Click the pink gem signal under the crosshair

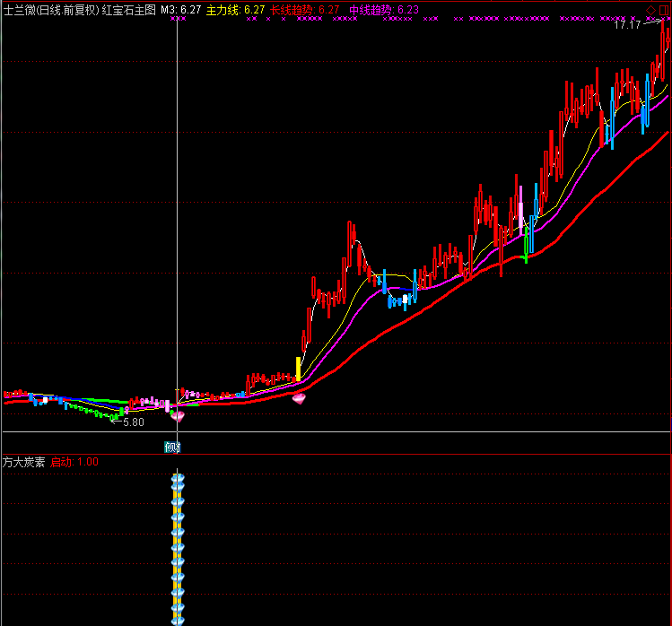coord(178,413)
